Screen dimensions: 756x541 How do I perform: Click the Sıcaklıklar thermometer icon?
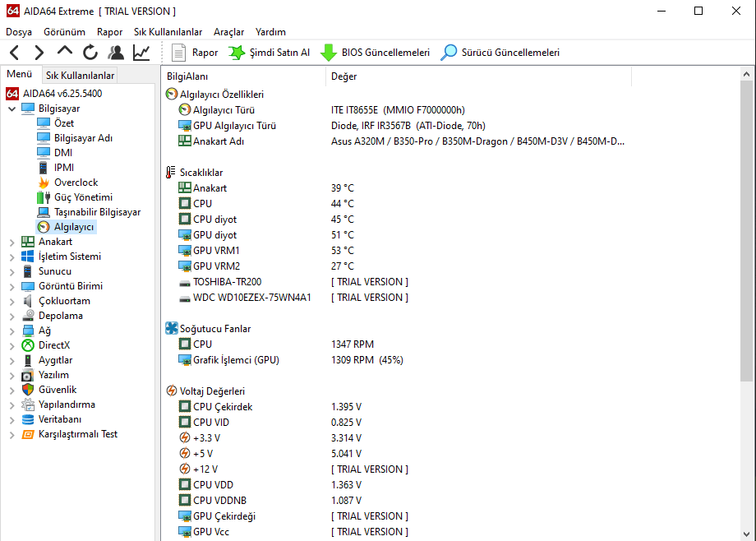pyautogui.click(x=171, y=173)
